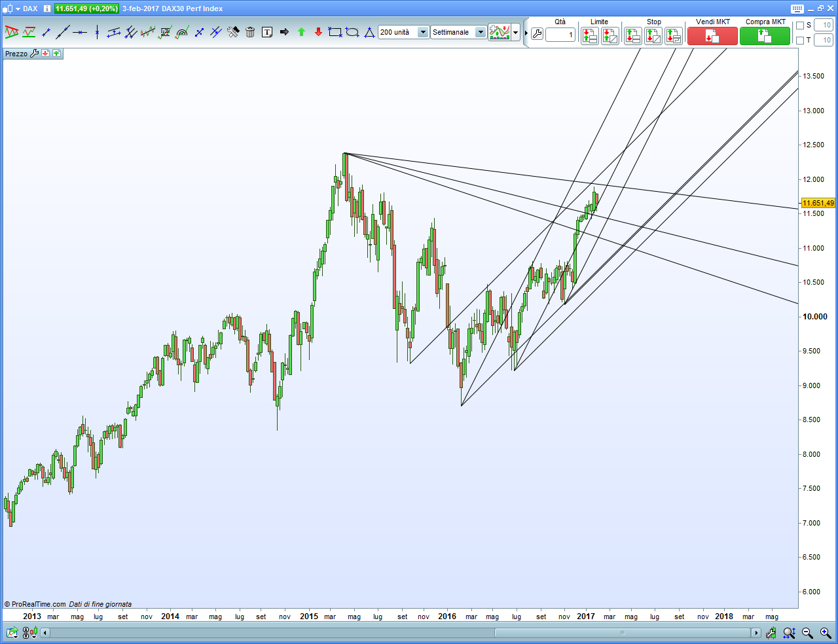
Task: Open Prezzo panel settings wrench
Action: click(35, 54)
